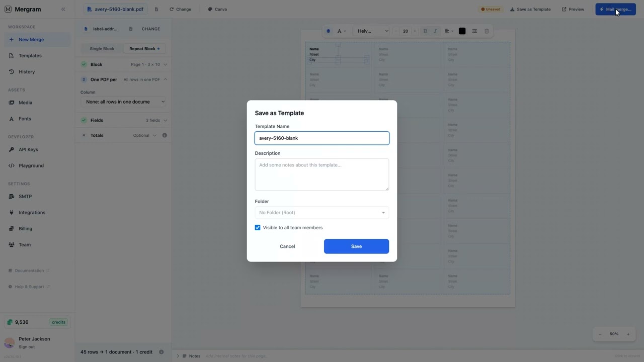Open the Helvetica font dropdown
The height and width of the screenshot is (362, 644).
coord(372,31)
